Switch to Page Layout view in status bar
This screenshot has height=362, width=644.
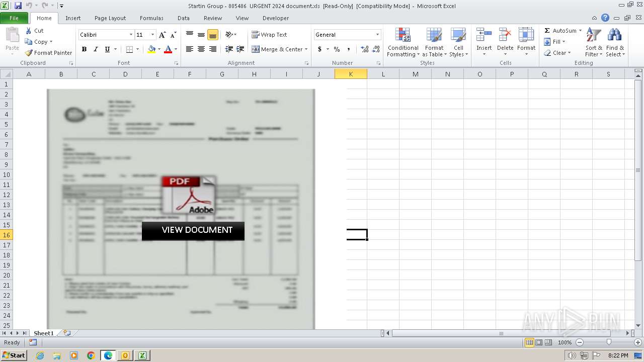[539, 342]
